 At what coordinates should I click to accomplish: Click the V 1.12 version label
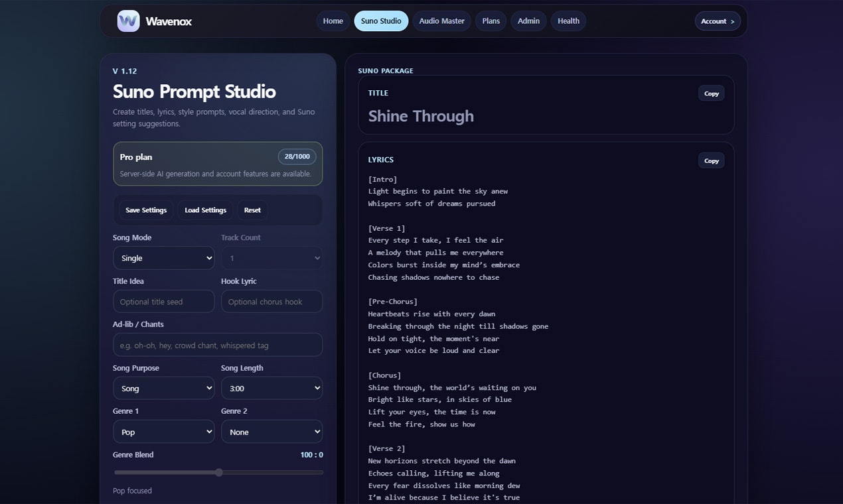pyautogui.click(x=125, y=71)
